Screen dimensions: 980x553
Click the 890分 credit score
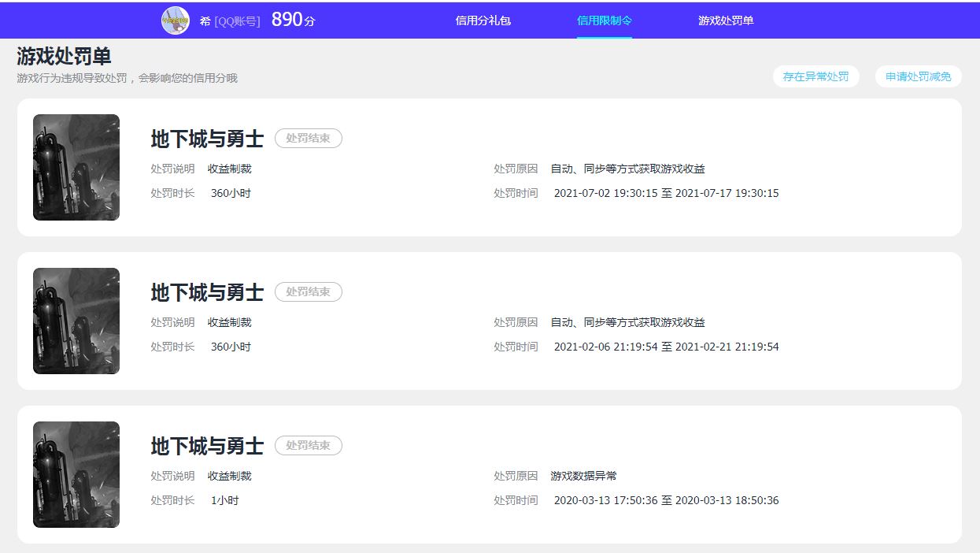coord(293,20)
